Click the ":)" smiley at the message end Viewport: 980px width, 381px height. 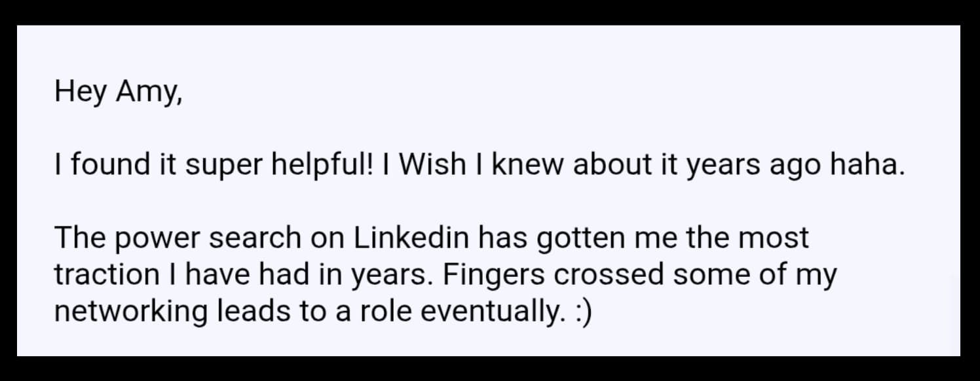click(582, 311)
